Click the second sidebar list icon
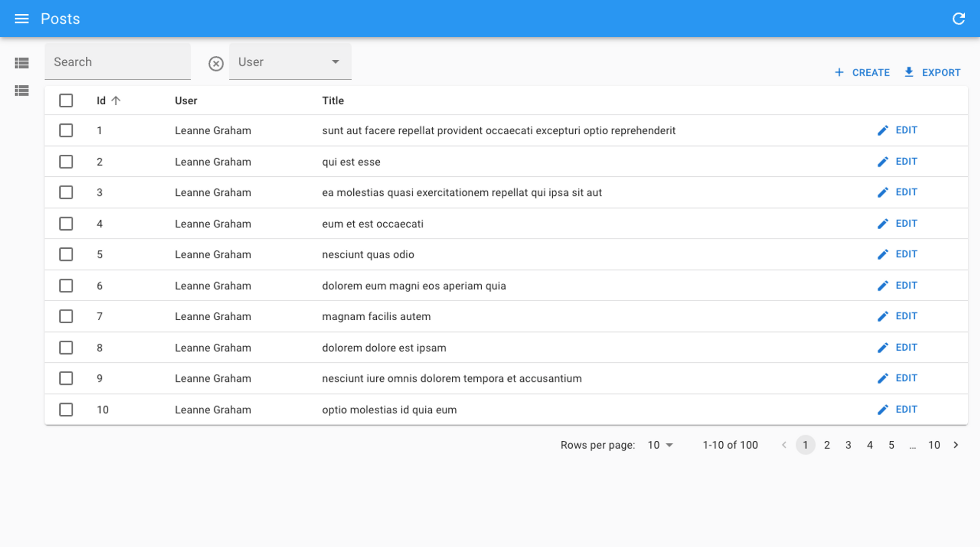 (x=22, y=91)
